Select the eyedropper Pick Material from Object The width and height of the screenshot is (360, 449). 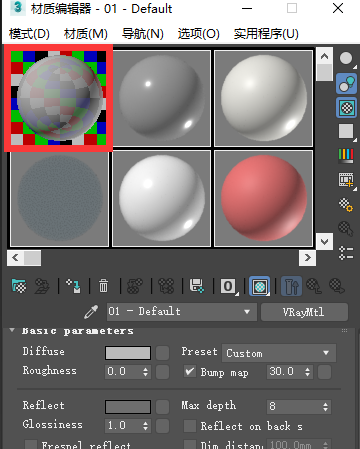(91, 312)
